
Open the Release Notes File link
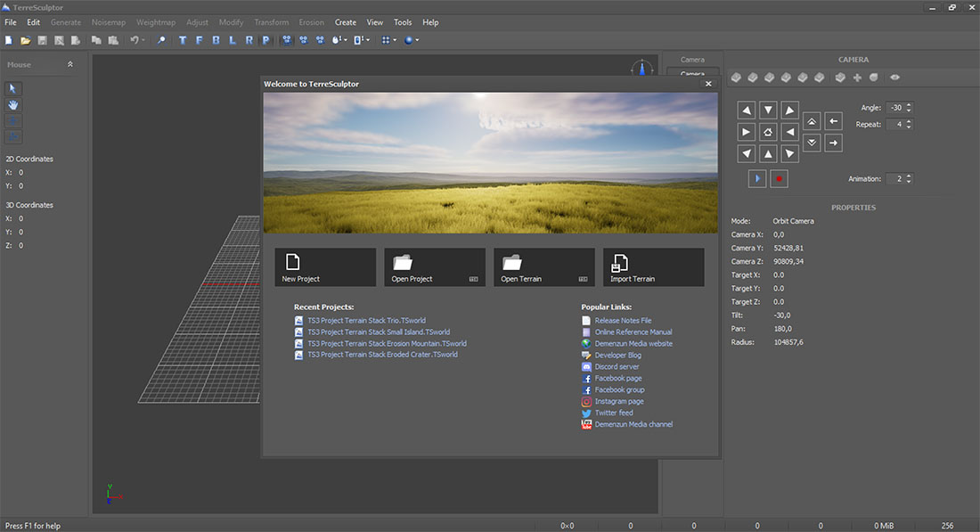point(623,321)
